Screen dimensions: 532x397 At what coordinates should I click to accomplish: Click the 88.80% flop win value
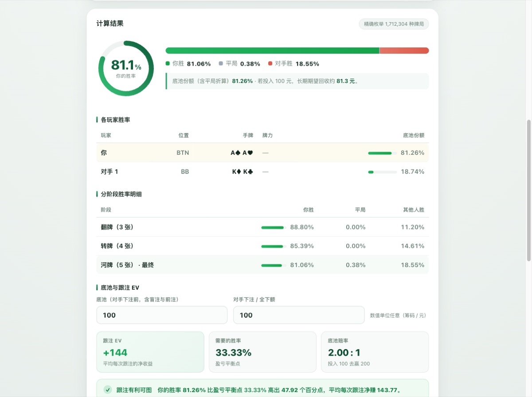point(302,227)
